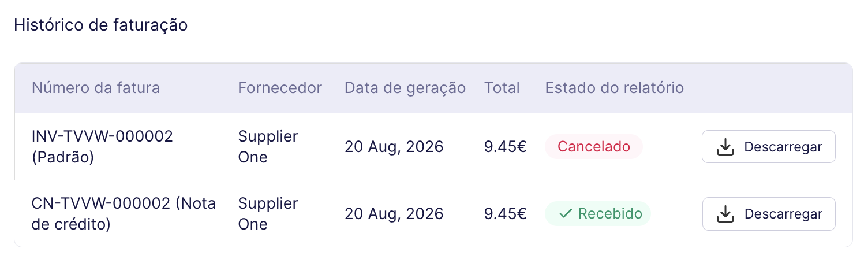Click the Total column header
868x259 pixels.
pyautogui.click(x=502, y=88)
